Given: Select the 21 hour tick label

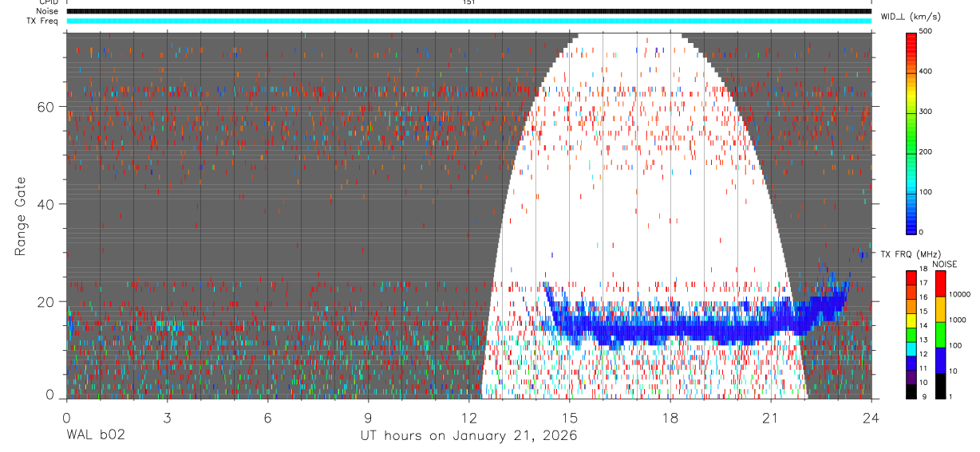Looking at the screenshot, I should (770, 419).
